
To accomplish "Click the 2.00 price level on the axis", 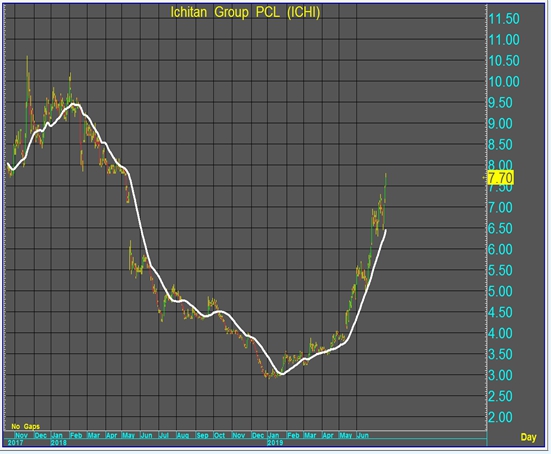I will pyautogui.click(x=501, y=417).
